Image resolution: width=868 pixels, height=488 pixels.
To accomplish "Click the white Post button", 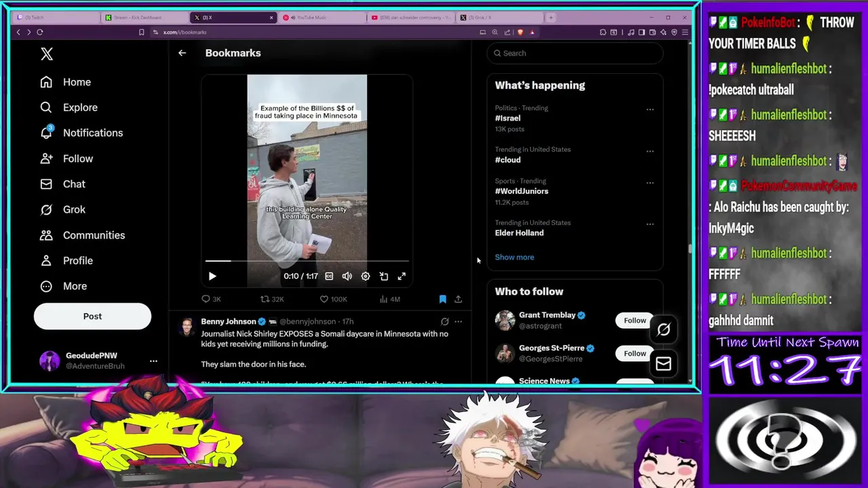I will 92,317.
